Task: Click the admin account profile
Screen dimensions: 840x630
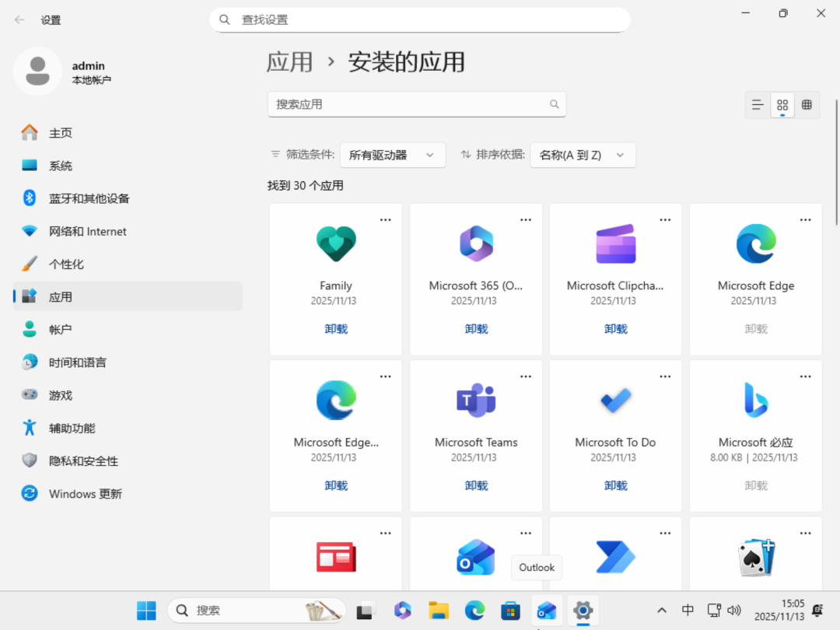Action: (63, 72)
